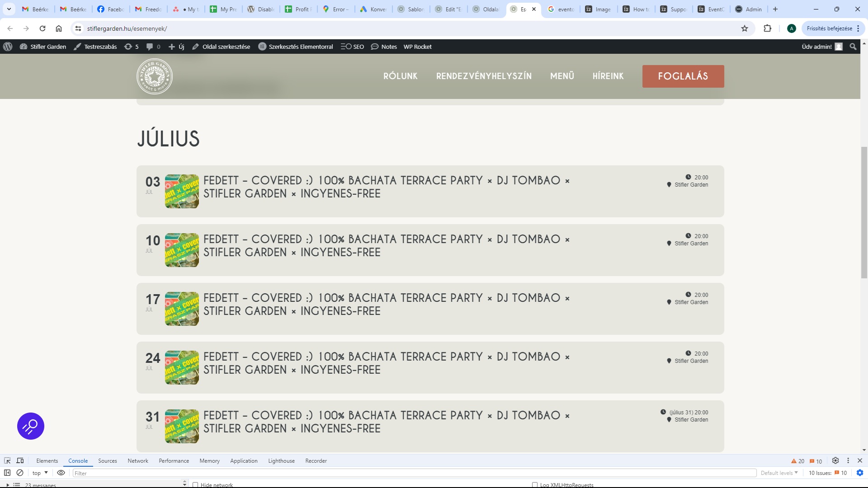The width and height of the screenshot is (868, 488).
Task: Open the HÍREINK navigation link
Action: point(608,76)
